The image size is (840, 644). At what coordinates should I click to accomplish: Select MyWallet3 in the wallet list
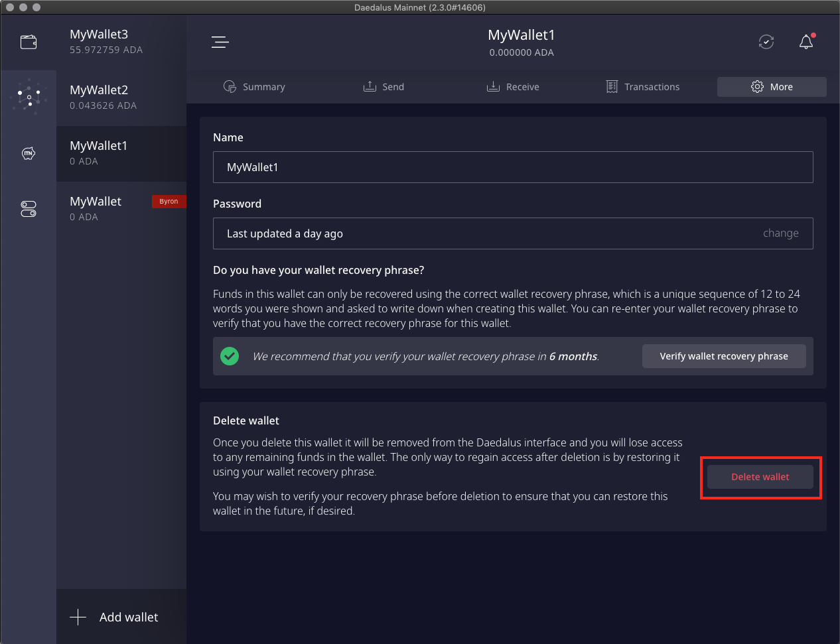click(121, 42)
